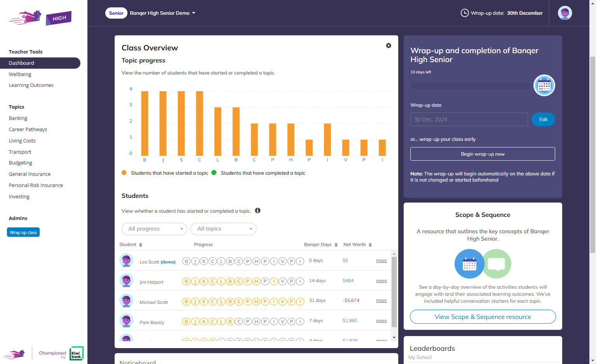Click the Kiwibank logo
The width and height of the screenshot is (596, 364).
click(x=77, y=354)
